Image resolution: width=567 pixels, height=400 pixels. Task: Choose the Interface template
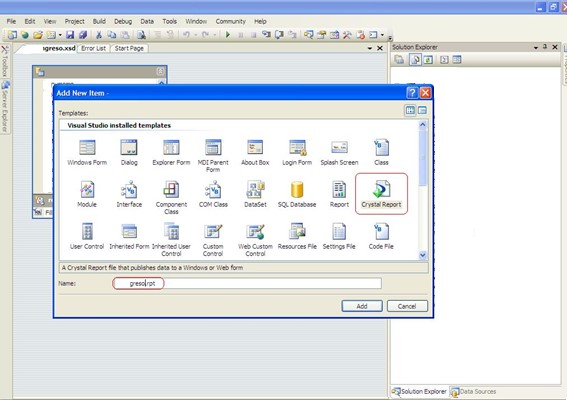129,194
